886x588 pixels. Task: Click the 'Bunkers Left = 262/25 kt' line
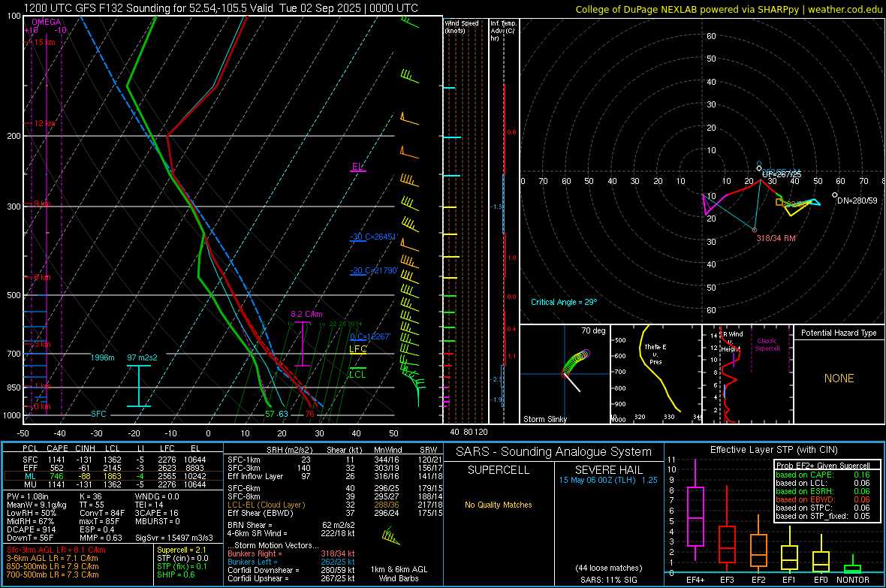click(x=291, y=562)
